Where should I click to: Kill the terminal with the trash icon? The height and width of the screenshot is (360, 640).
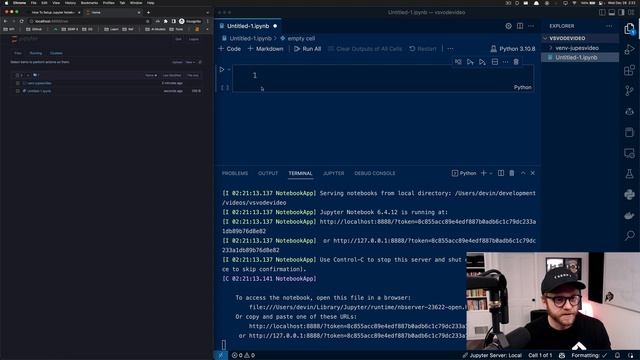click(x=511, y=173)
